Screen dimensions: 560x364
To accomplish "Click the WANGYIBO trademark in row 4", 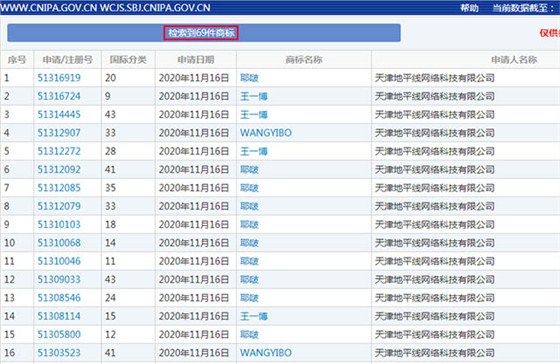I will 266,133.
